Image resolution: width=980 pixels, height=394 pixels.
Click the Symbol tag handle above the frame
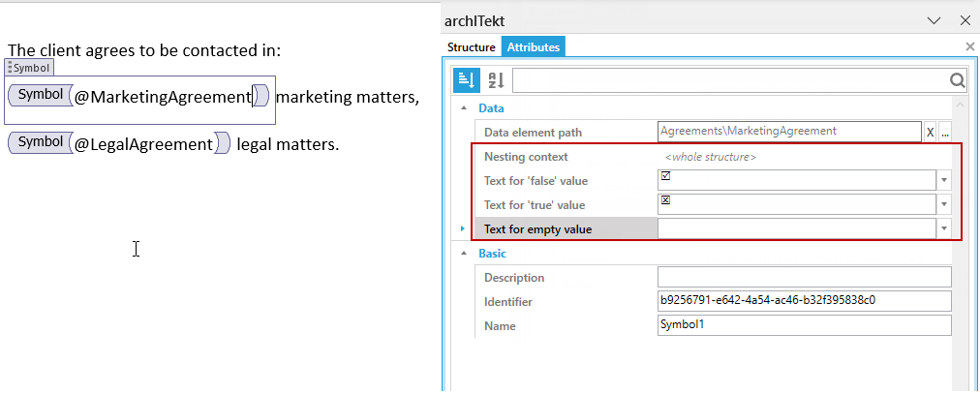point(29,68)
